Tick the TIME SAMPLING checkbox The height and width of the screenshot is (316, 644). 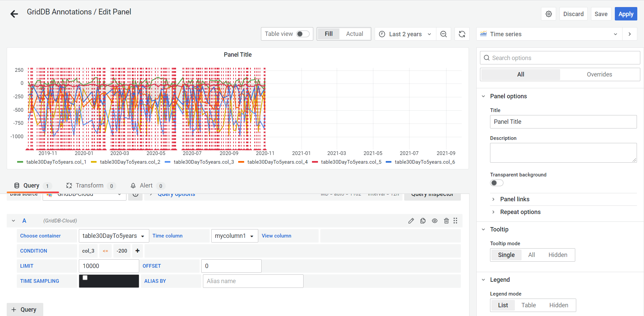click(85, 278)
